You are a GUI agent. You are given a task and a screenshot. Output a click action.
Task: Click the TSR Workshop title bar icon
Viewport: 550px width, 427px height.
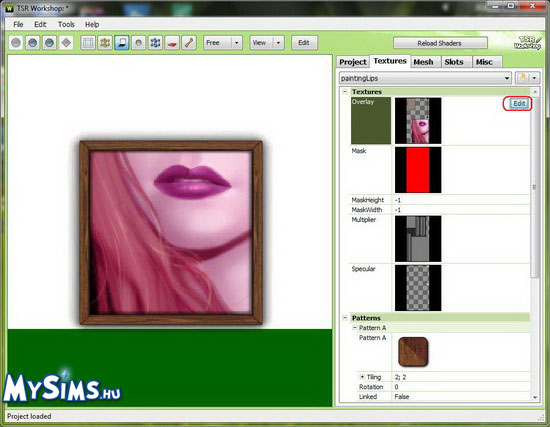(x=9, y=8)
